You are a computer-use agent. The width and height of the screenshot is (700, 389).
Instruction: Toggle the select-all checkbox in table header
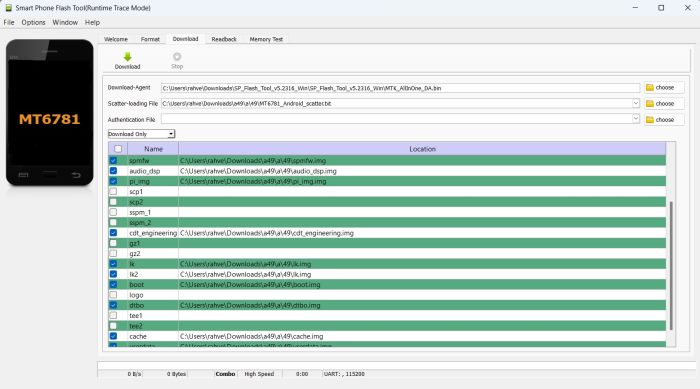click(118, 149)
